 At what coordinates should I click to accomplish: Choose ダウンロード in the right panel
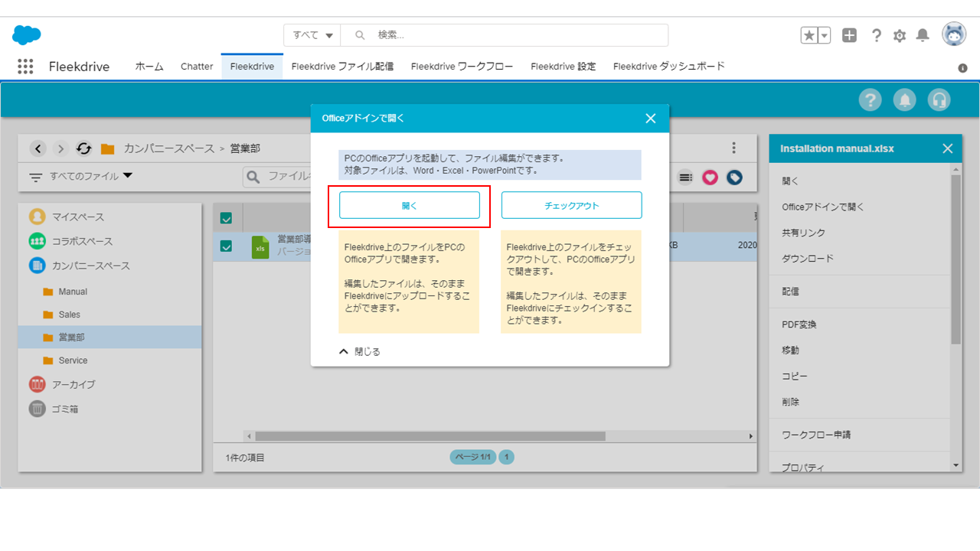(x=807, y=259)
